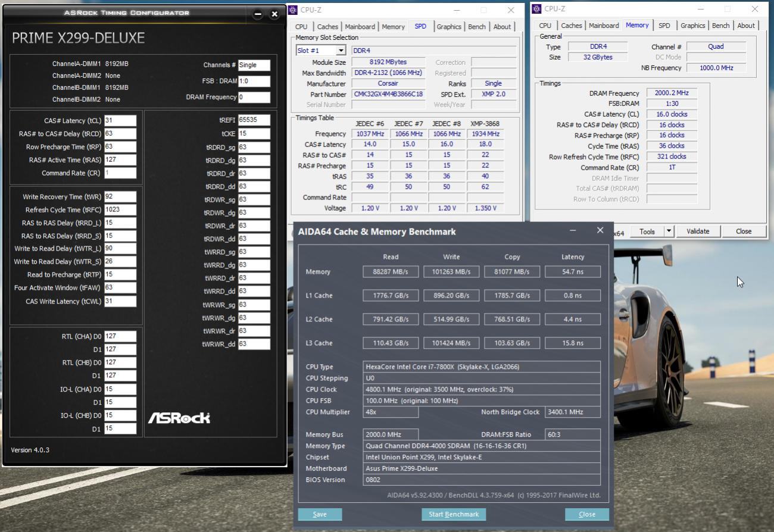Click the Row Refresh Cycle Time 321 clocks
The height and width of the screenshot is (532, 774).
(672, 157)
